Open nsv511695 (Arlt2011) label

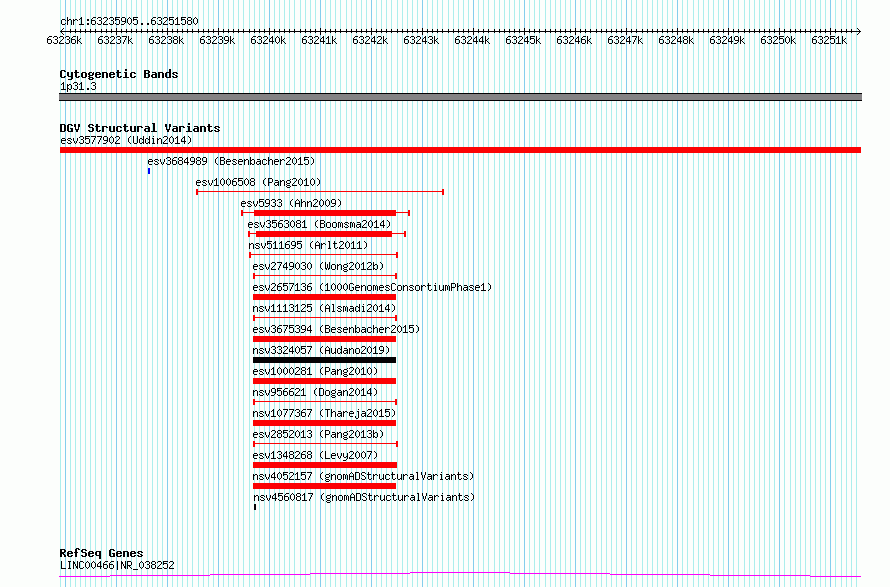(308, 245)
